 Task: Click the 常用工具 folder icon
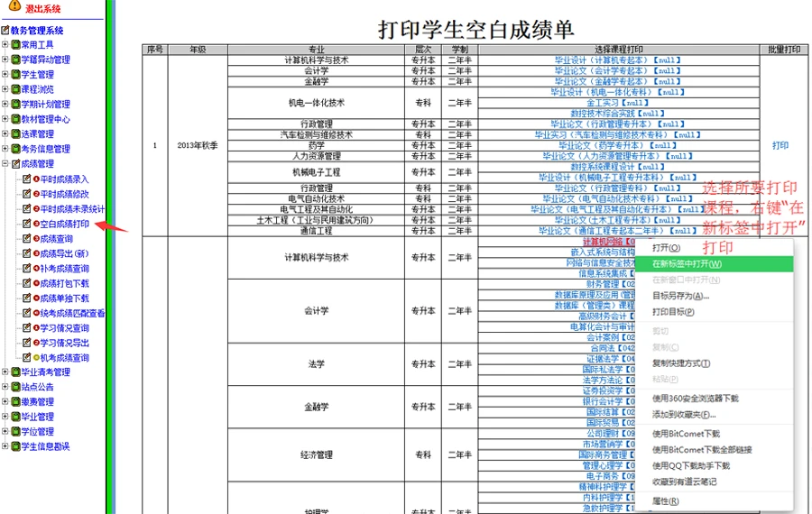15,44
